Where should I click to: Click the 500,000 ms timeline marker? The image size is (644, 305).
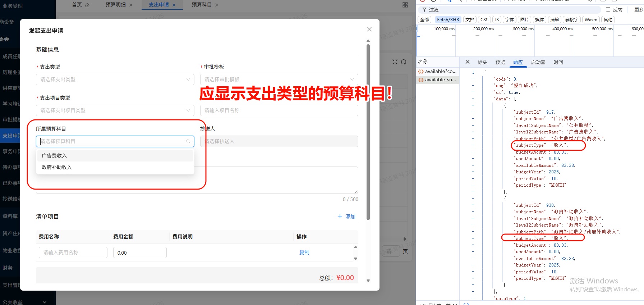pyautogui.click(x=602, y=29)
